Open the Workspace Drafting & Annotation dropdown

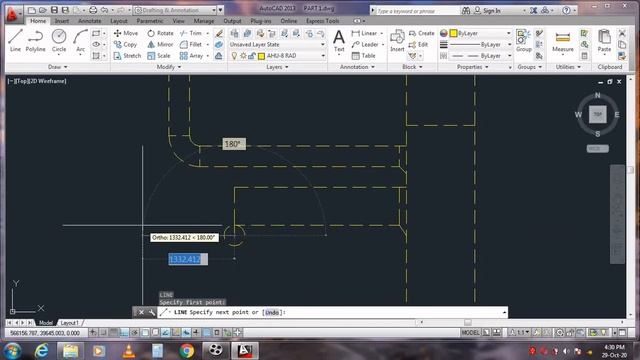click(175, 10)
